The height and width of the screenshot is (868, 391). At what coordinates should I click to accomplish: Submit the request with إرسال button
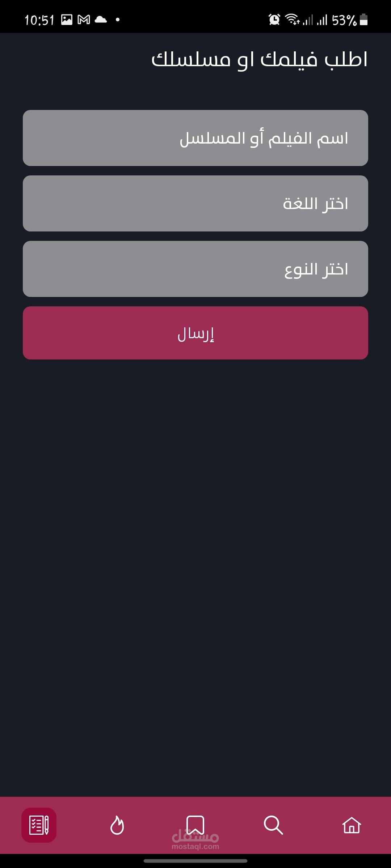click(x=195, y=333)
